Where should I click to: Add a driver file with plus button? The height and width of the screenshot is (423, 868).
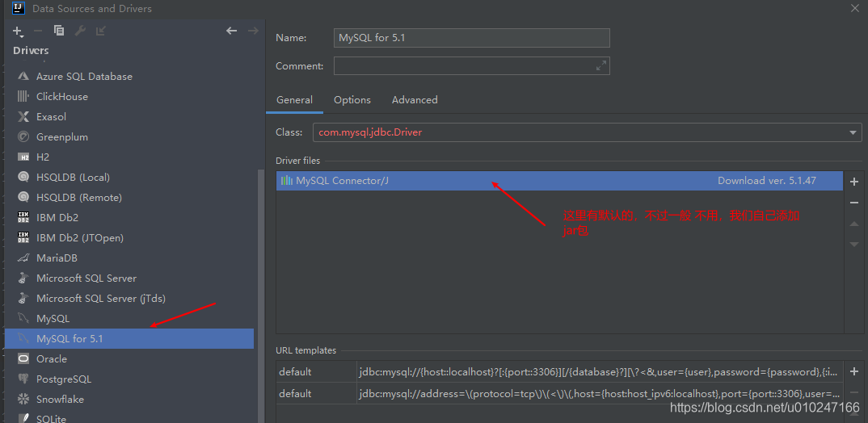point(853,182)
